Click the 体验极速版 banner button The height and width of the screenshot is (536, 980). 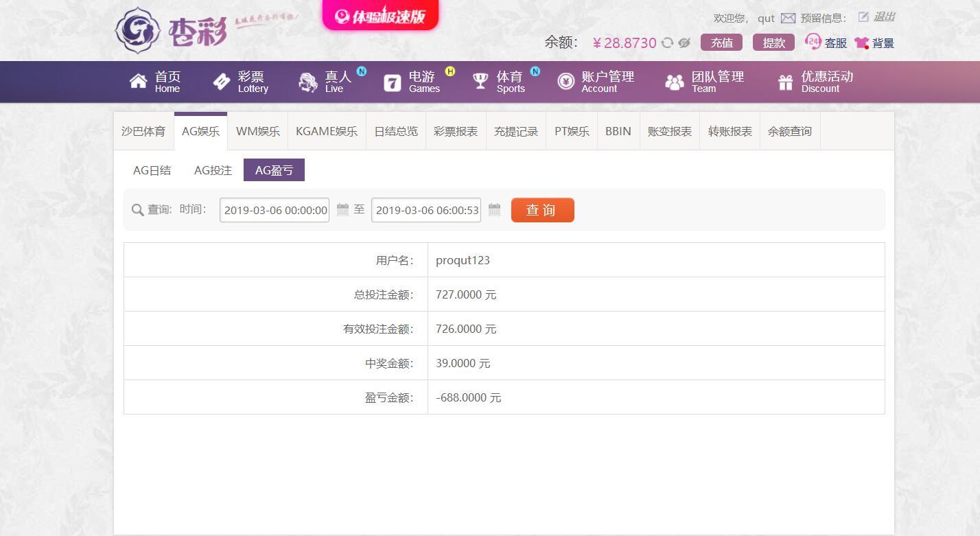[380, 15]
